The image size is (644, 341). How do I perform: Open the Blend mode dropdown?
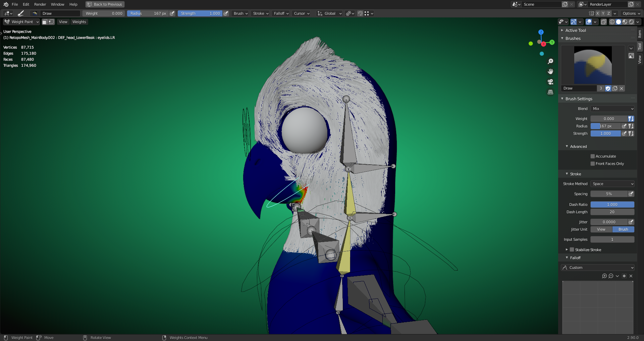click(612, 108)
